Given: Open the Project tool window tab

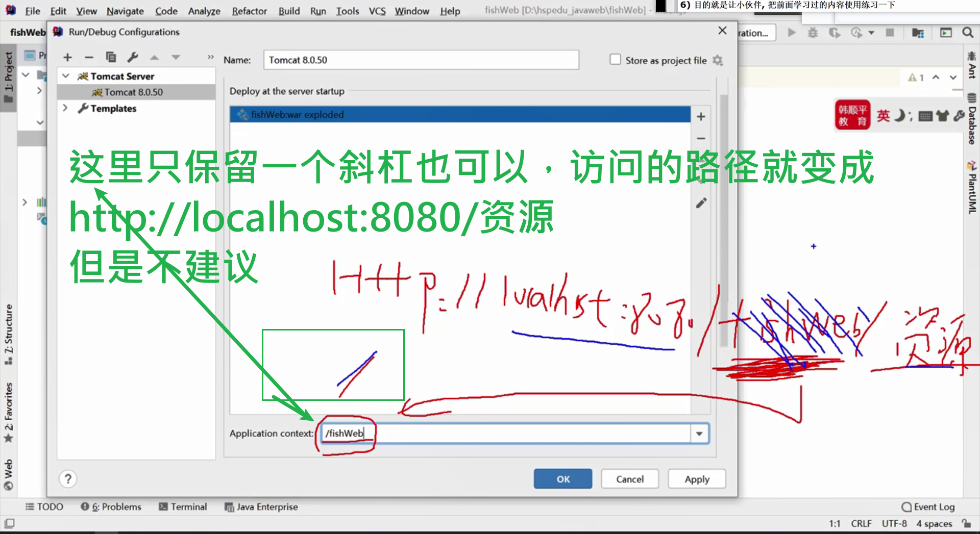Looking at the screenshot, I should click(9, 77).
